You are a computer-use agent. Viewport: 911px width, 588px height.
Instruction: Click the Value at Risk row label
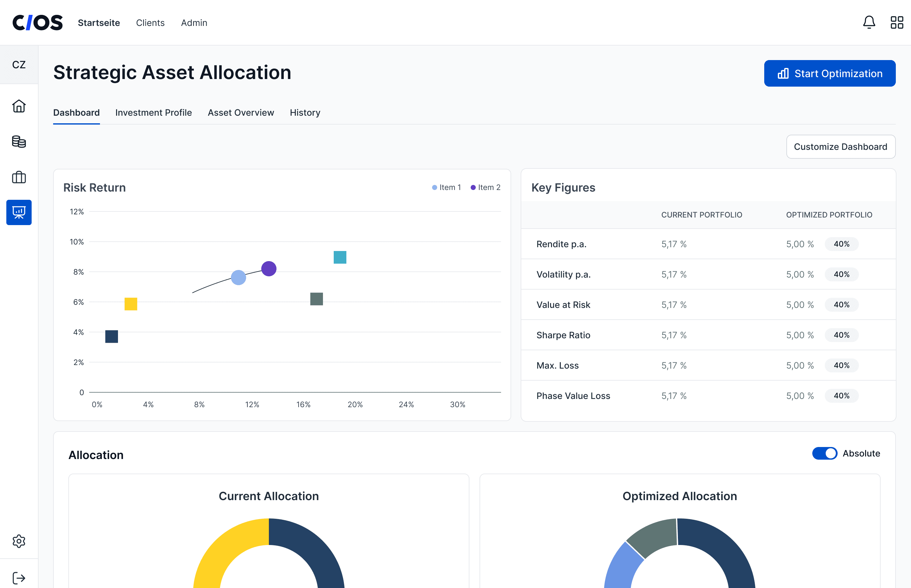point(563,305)
